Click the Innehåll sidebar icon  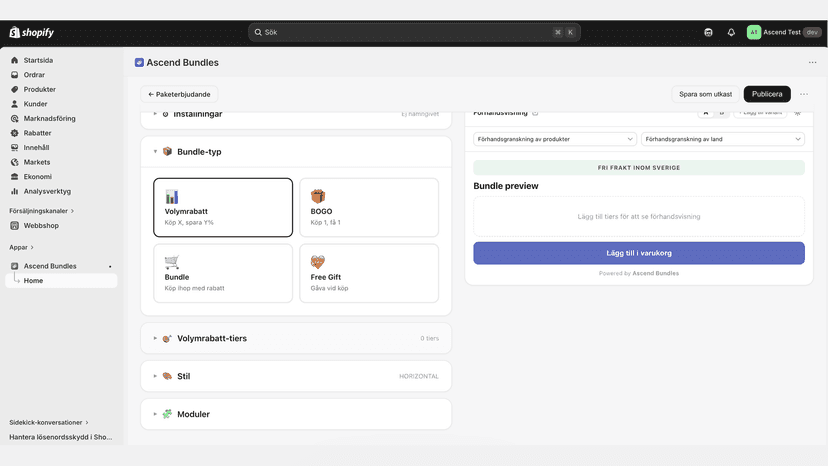pos(14,147)
